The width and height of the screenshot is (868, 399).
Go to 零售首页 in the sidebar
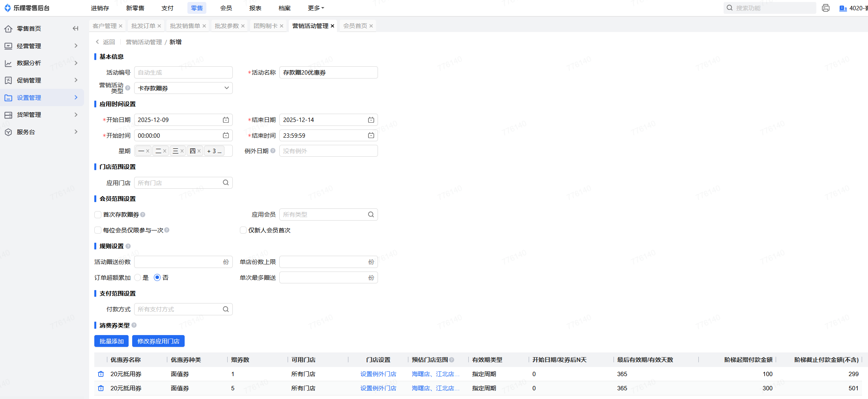pyautogui.click(x=29, y=28)
